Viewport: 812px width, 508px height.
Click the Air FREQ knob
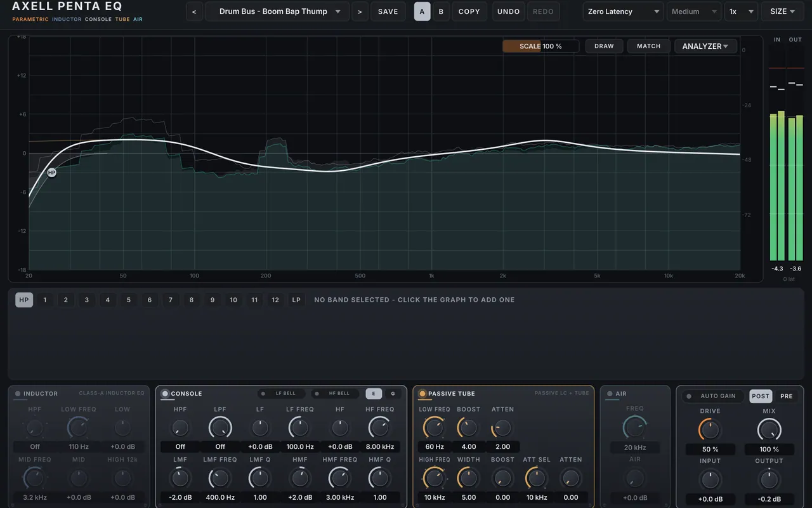(x=635, y=427)
